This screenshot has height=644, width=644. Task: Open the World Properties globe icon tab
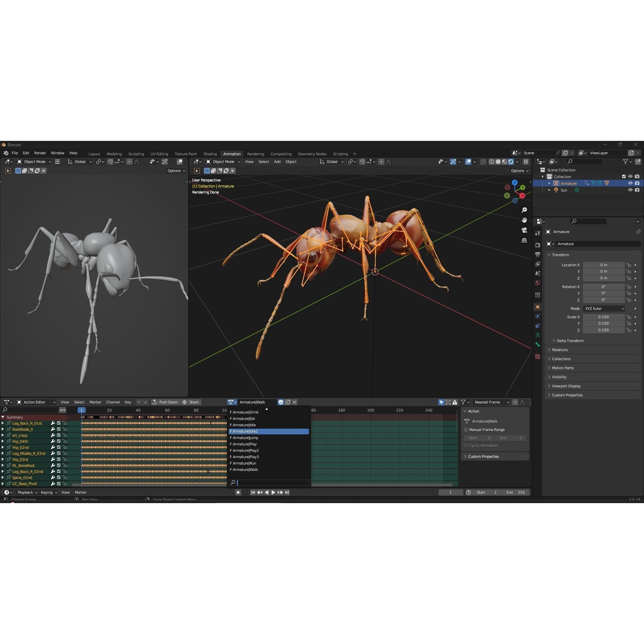coord(538,283)
